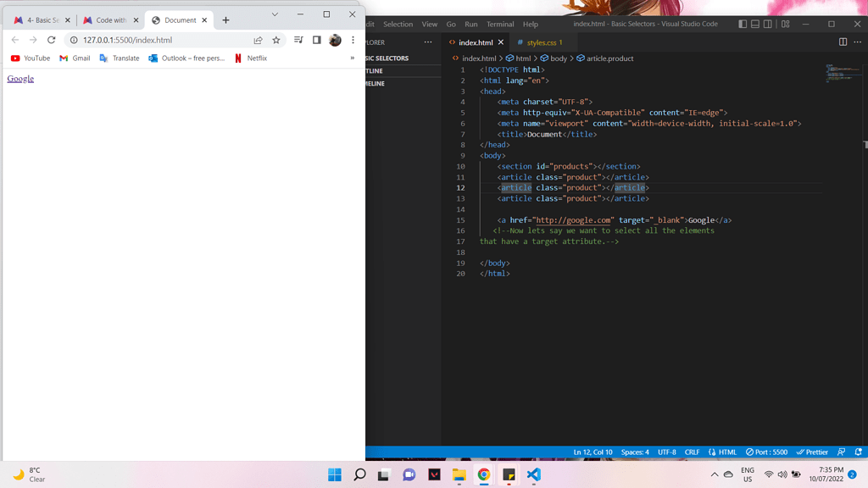868x488 pixels.
Task: Open the notifications bell in VS Code status bar
Action: coord(858,452)
